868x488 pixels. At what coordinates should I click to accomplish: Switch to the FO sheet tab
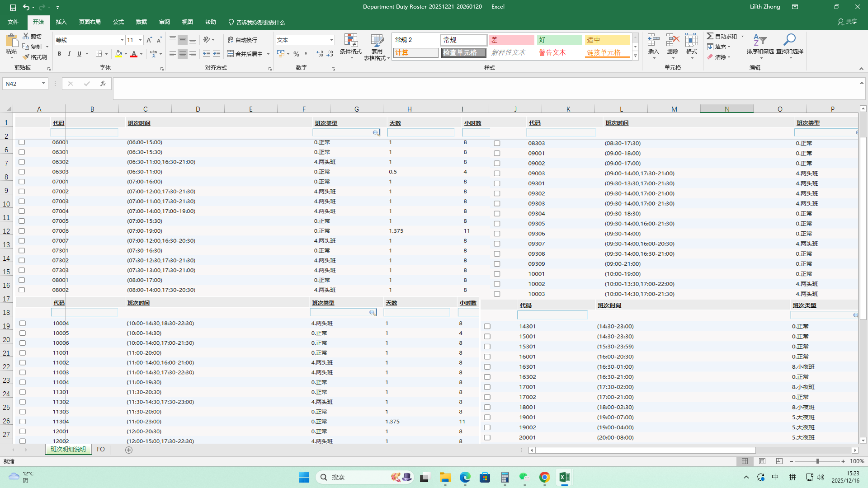coord(101,450)
